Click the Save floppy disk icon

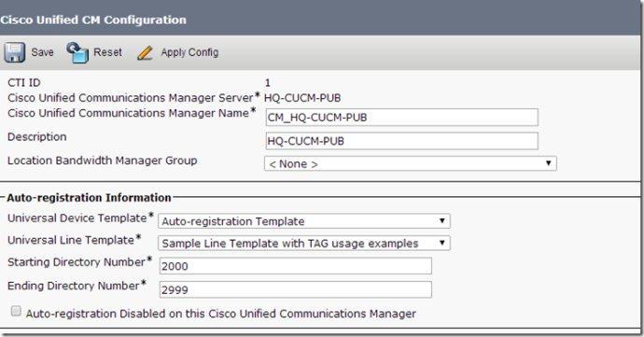[x=15, y=52]
